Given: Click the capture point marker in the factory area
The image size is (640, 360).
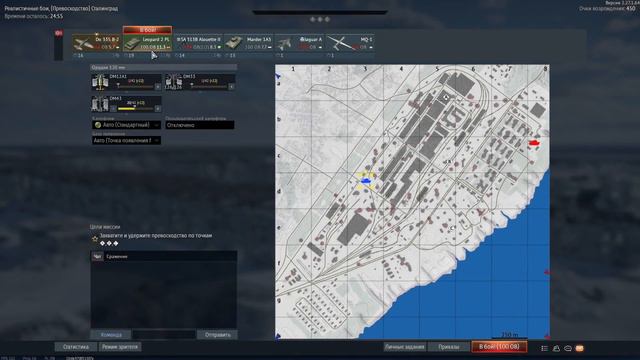Looking at the screenshot, I should click(446, 98).
